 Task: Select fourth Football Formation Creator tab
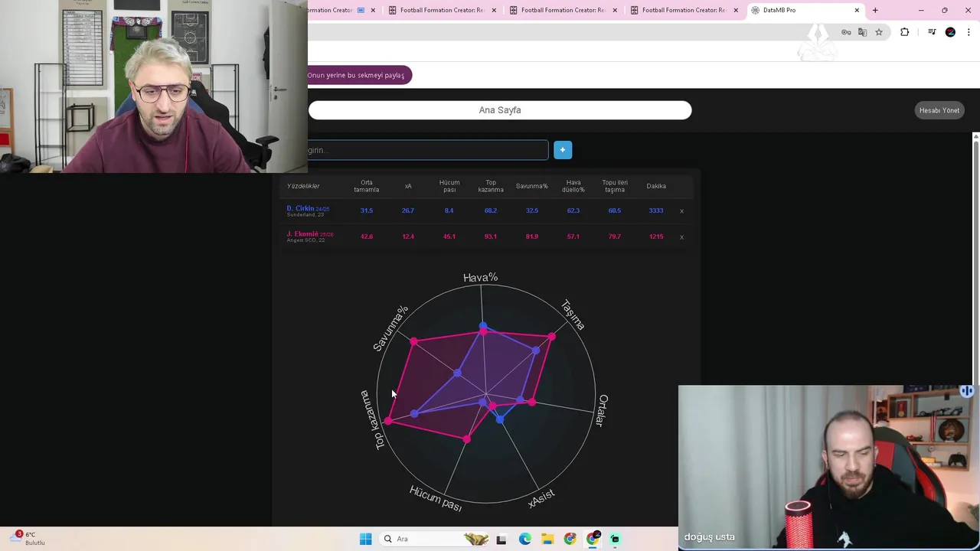point(684,10)
